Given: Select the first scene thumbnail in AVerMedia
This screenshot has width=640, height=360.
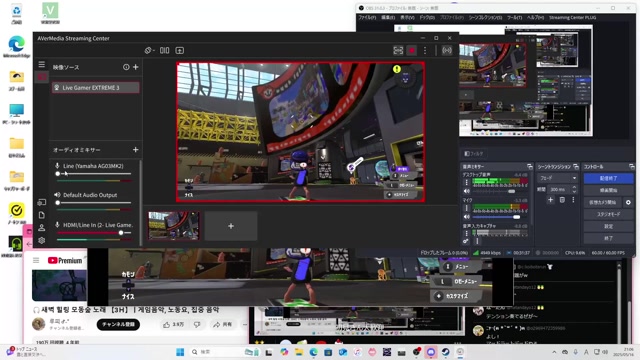Looking at the screenshot, I should 173,225.
